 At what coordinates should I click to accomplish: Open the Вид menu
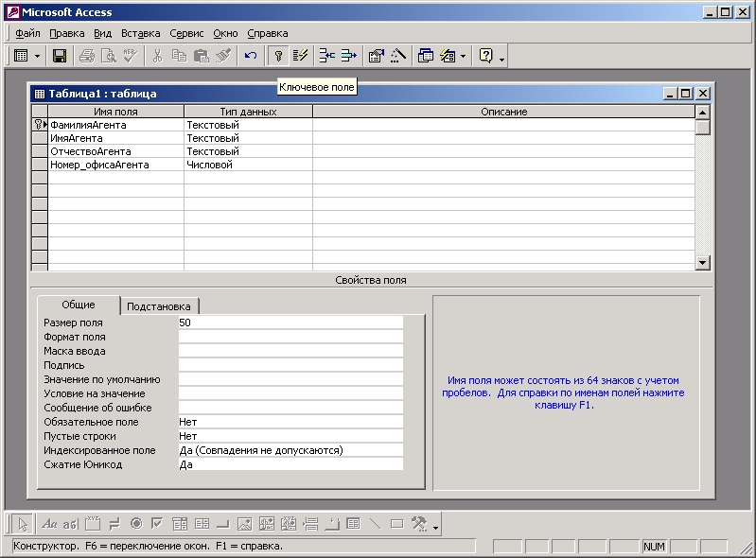pyautogui.click(x=103, y=33)
